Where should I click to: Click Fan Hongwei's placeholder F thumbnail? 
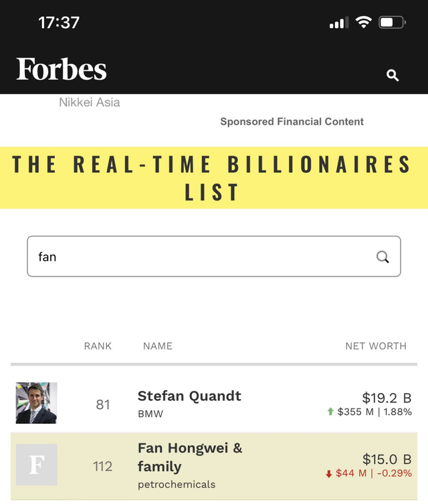point(36,465)
